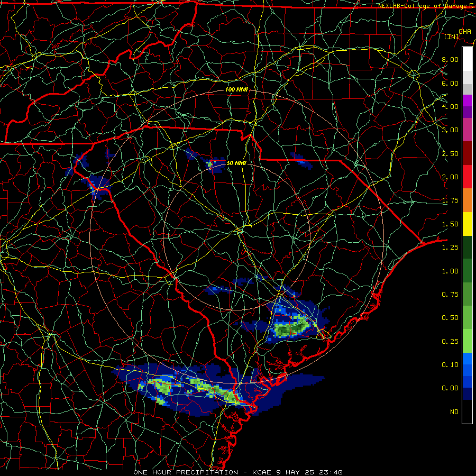Image resolution: width=476 pixels, height=476 pixels.
Task: Click the 2.00 scale value
Action: (450, 177)
